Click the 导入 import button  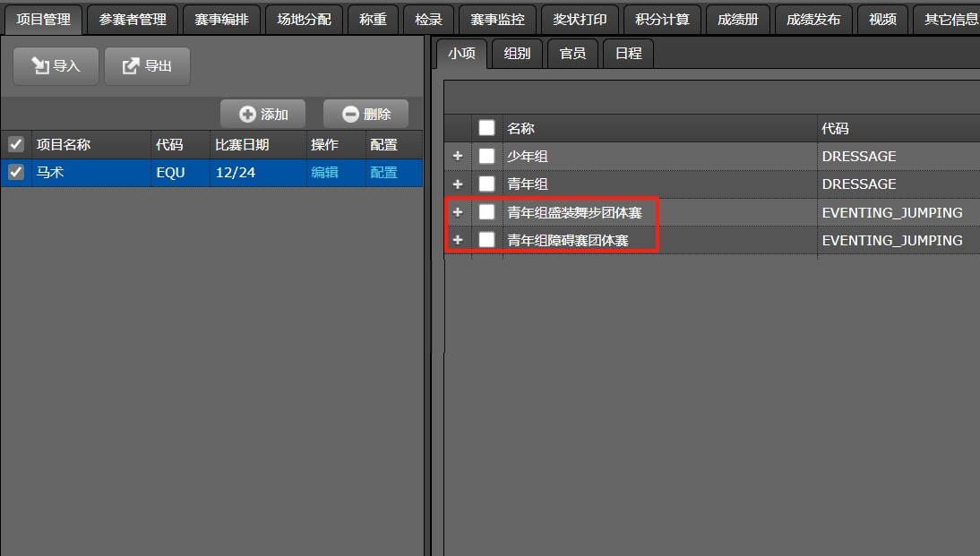coord(56,66)
